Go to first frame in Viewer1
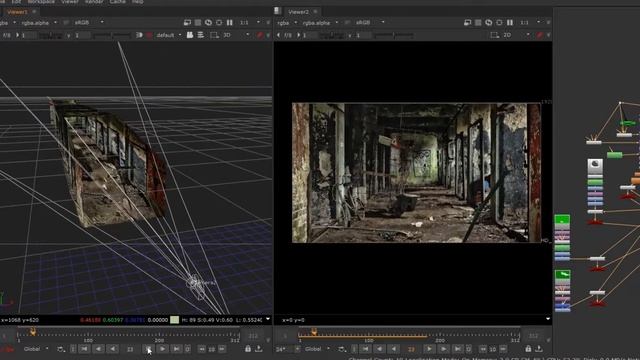The image size is (640, 360). [84, 349]
